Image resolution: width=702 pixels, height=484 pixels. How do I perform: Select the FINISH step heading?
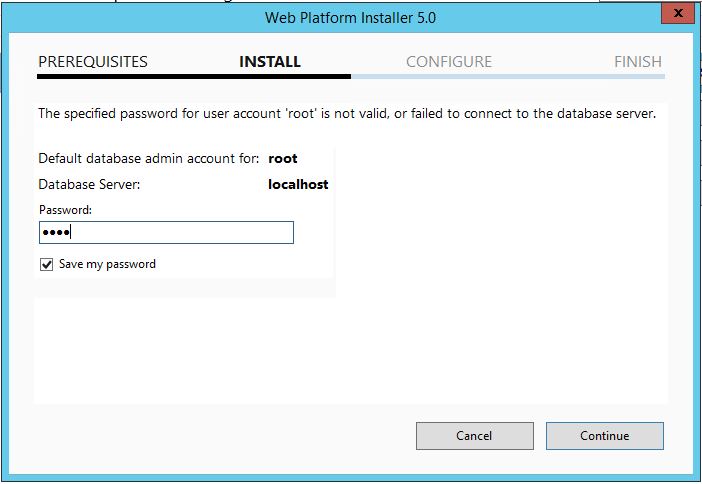pyautogui.click(x=637, y=61)
